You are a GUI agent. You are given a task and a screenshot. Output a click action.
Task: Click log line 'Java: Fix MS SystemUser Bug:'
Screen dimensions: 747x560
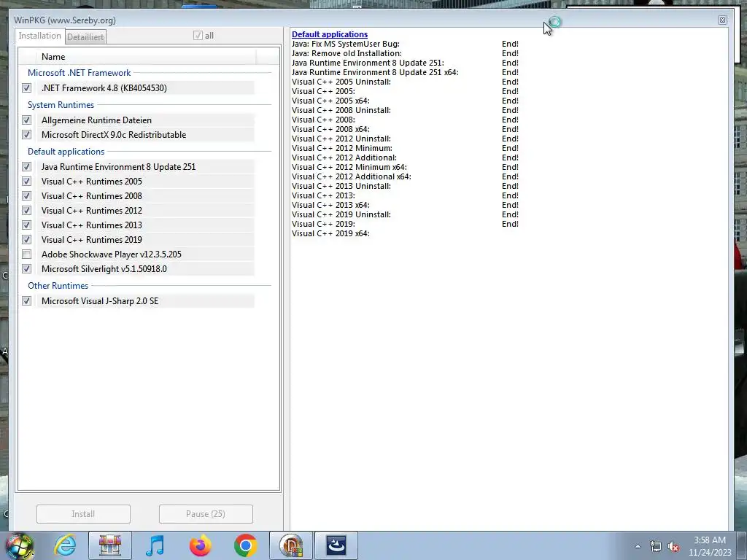345,44
